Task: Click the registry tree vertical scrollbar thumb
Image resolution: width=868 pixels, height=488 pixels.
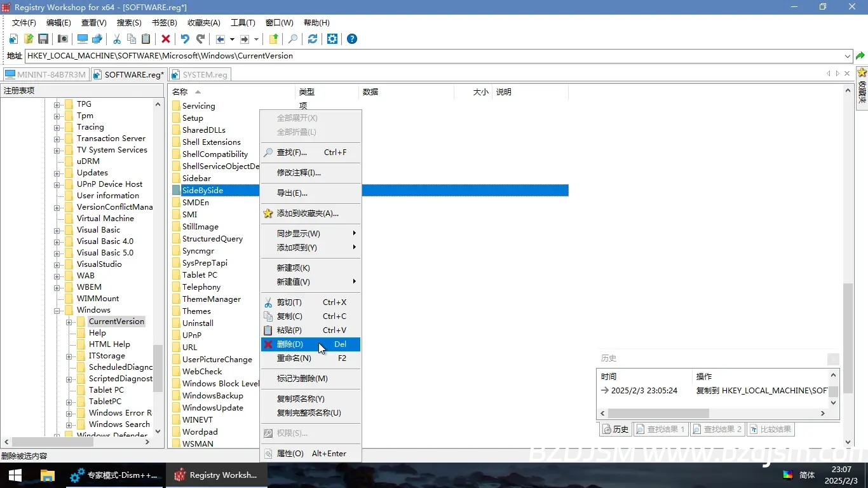Action: point(158,368)
